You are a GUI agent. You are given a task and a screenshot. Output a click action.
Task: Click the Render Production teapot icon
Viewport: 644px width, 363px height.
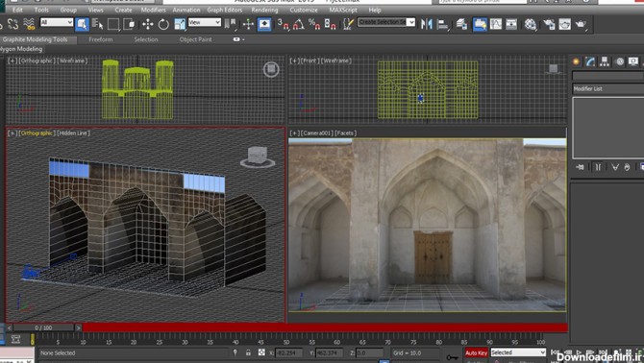[581, 24]
